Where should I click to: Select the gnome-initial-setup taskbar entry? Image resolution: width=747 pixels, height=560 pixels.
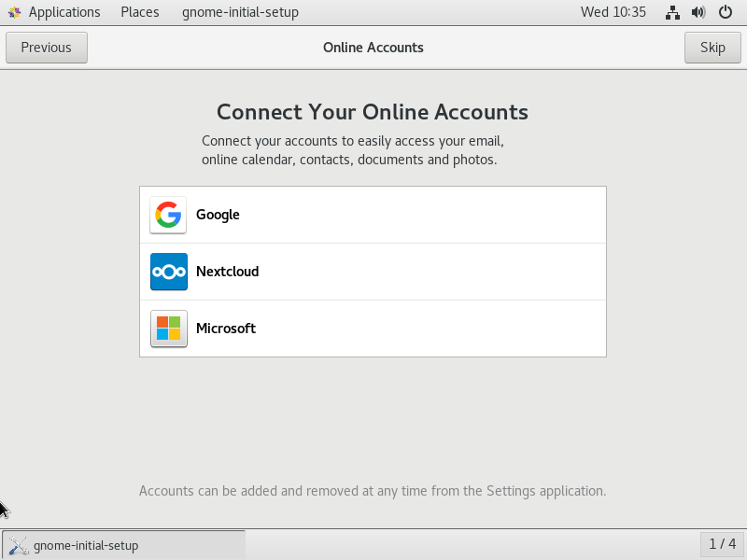tap(124, 545)
